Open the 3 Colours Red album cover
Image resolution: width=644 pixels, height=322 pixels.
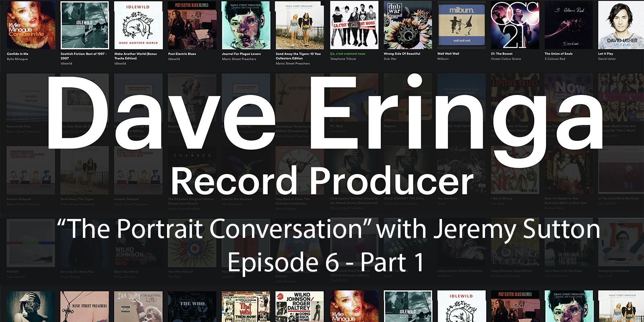pos(568,25)
